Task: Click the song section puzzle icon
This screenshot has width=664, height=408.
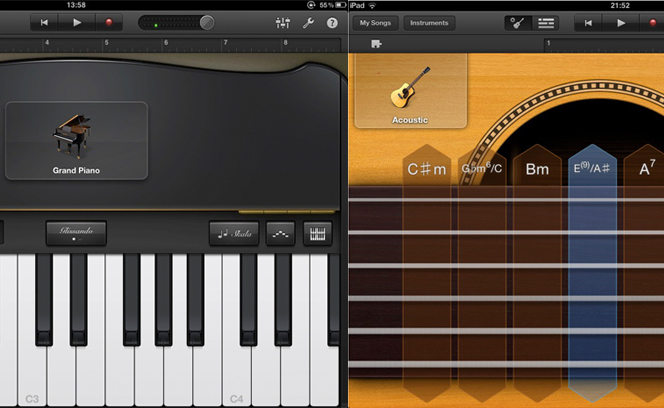Action: click(x=376, y=44)
